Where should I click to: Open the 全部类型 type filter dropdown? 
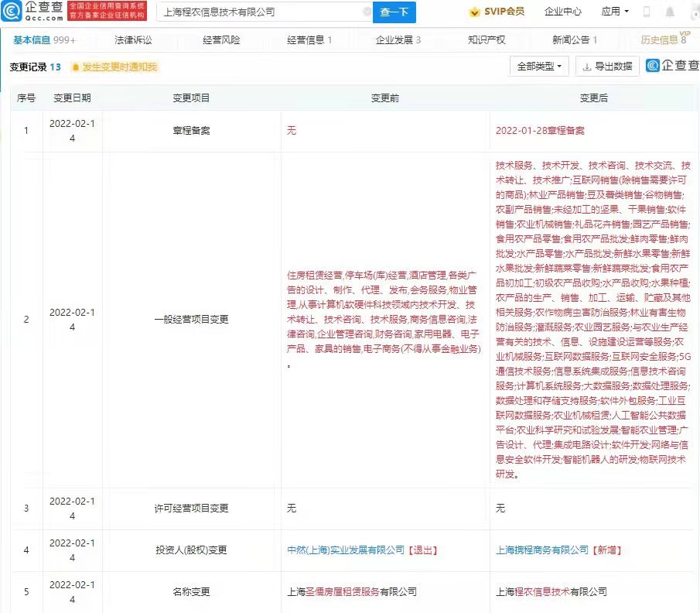tap(539, 67)
